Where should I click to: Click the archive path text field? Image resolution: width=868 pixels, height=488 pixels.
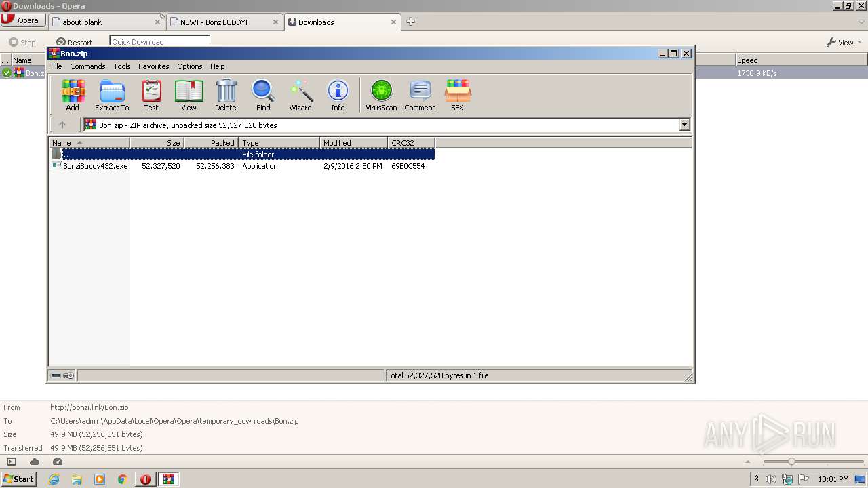pos(381,125)
